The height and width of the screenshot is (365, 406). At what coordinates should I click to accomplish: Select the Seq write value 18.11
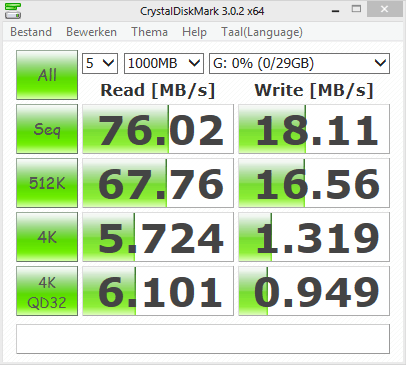click(x=314, y=129)
